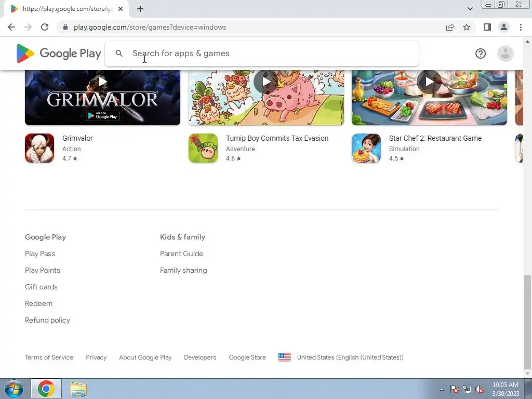
Task: Open the Windows Start menu
Action: pos(14,389)
